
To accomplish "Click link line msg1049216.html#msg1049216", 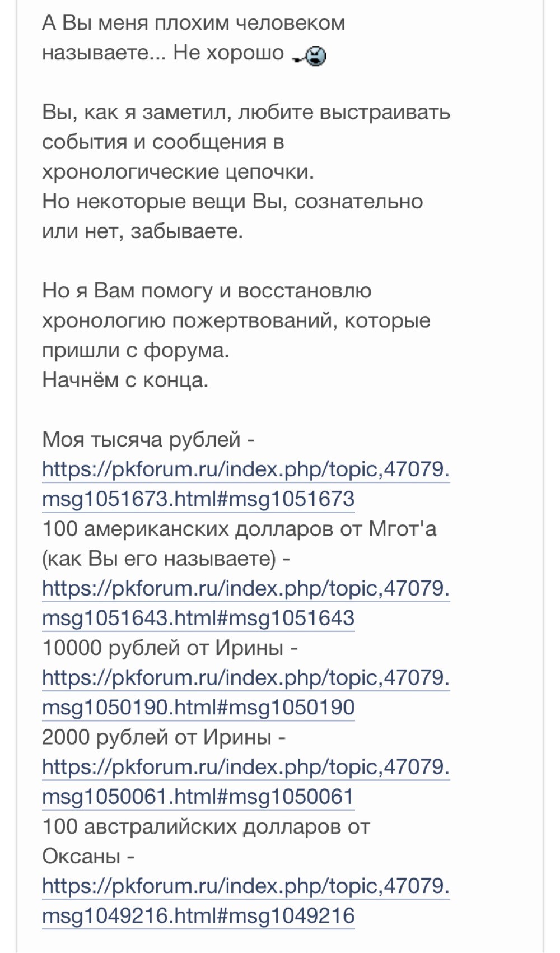I will click(x=198, y=915).
